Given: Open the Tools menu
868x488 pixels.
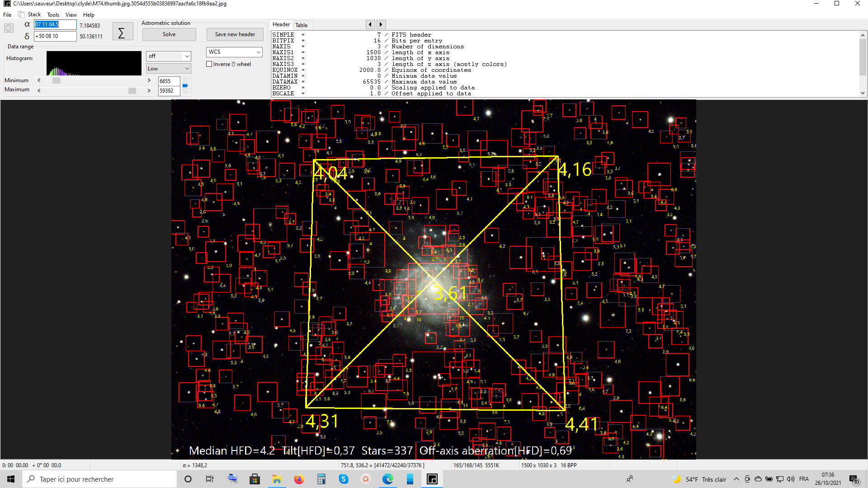Looking at the screenshot, I should 53,14.
